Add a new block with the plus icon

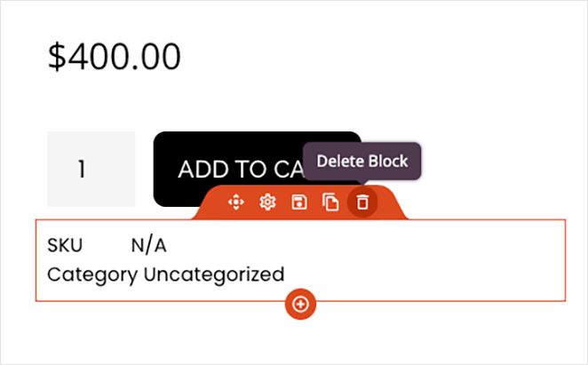click(x=300, y=305)
